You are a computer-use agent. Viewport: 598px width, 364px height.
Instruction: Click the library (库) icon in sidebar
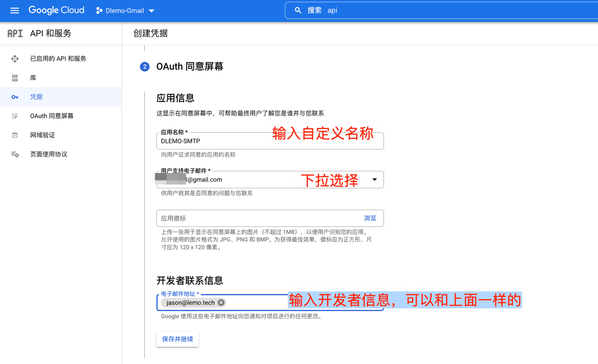pyautogui.click(x=15, y=78)
